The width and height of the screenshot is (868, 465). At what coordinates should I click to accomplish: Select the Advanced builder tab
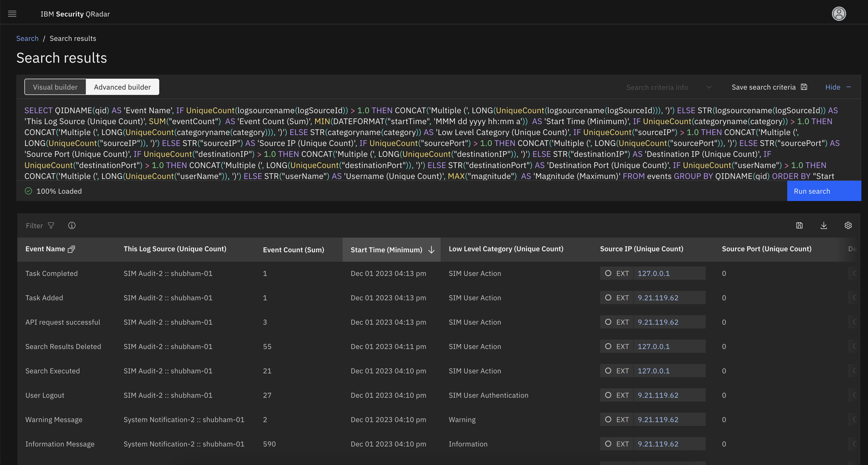(x=122, y=87)
